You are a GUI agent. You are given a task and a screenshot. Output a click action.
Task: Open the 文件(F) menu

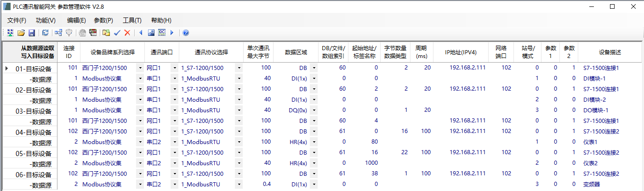tap(17, 20)
